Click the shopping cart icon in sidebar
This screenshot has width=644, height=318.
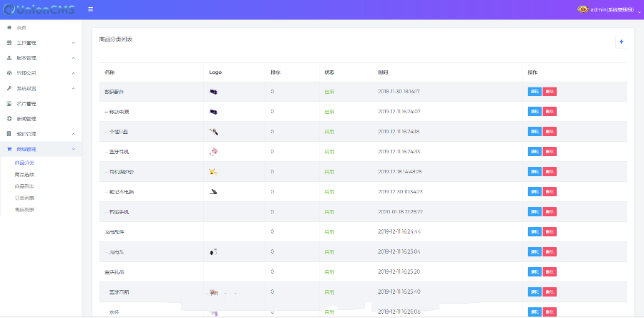tap(9, 149)
